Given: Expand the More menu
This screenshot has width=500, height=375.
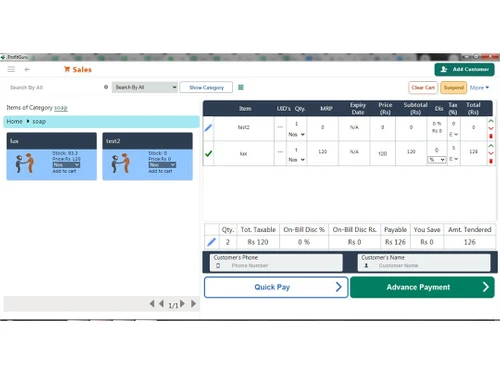Looking at the screenshot, I should point(479,88).
